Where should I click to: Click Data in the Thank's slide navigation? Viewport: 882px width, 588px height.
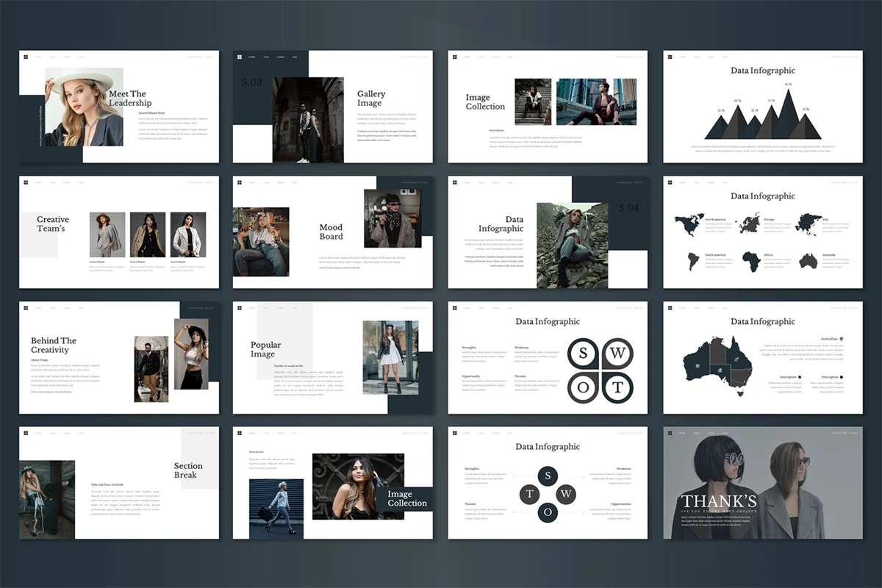(x=726, y=433)
